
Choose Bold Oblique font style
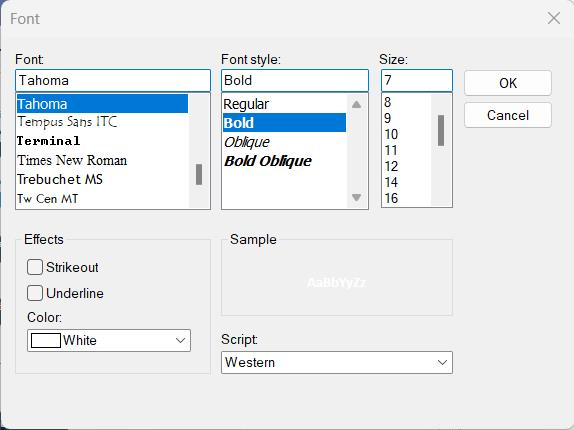click(x=284, y=161)
